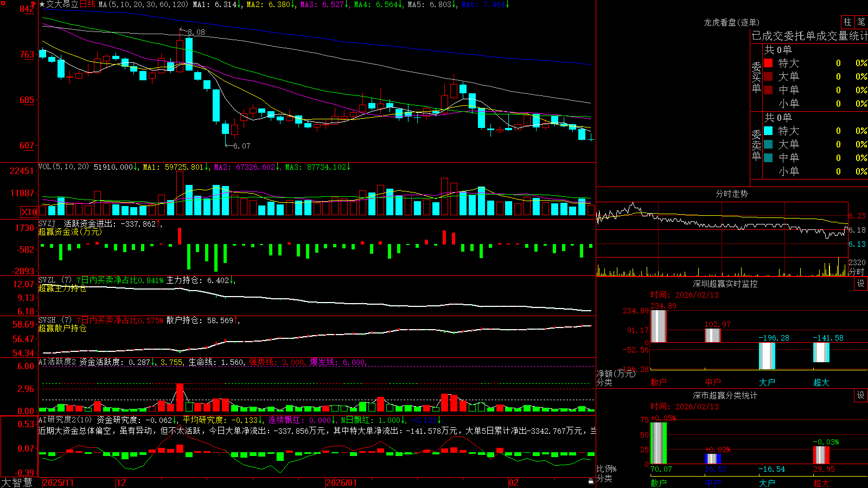
Task: Click 委卖单 vertical label
Action: [756, 145]
